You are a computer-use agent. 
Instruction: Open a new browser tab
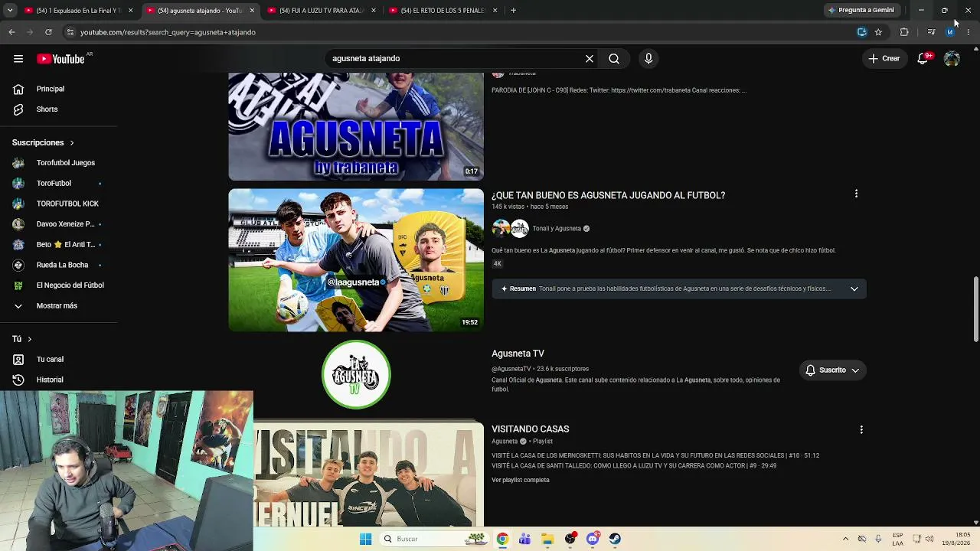513,10
